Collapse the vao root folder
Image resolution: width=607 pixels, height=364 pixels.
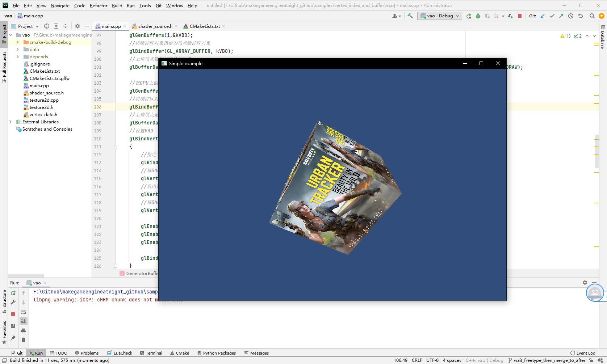11,35
